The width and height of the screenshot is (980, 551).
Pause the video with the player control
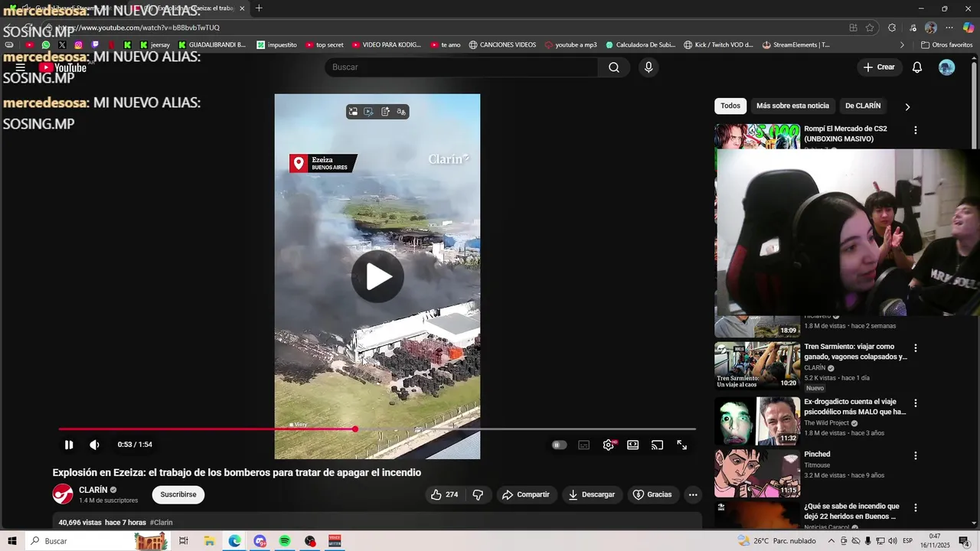(69, 445)
